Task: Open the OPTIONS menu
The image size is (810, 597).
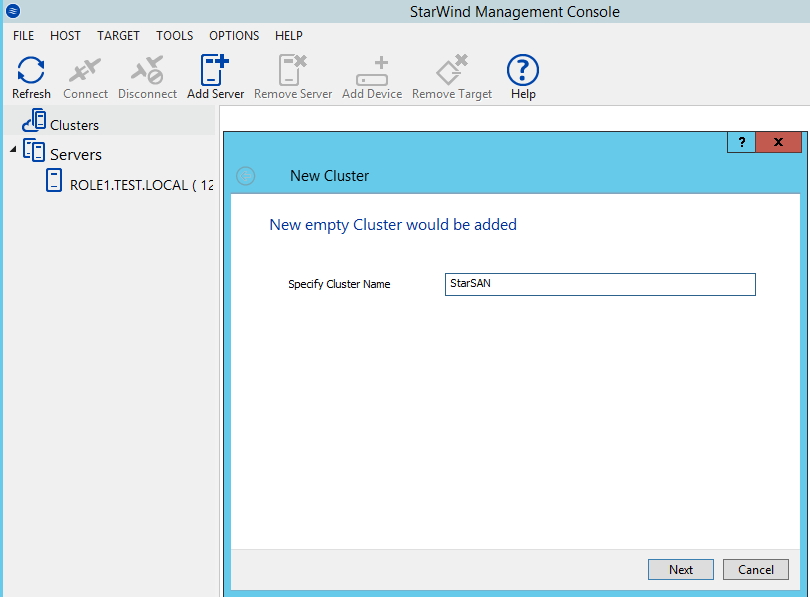Action: tap(234, 36)
